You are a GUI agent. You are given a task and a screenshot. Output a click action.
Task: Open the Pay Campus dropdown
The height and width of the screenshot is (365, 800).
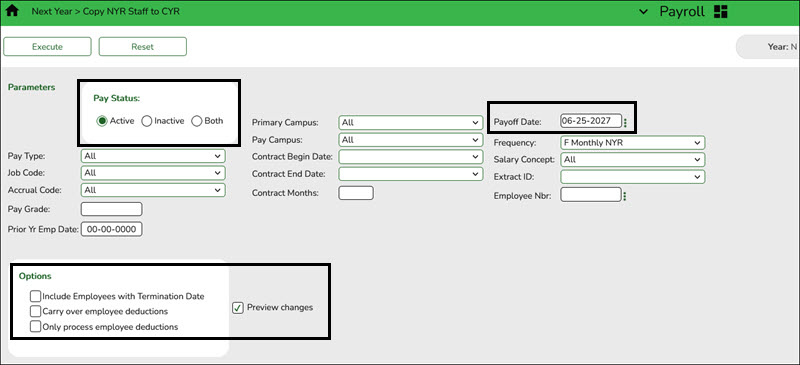[x=410, y=139]
